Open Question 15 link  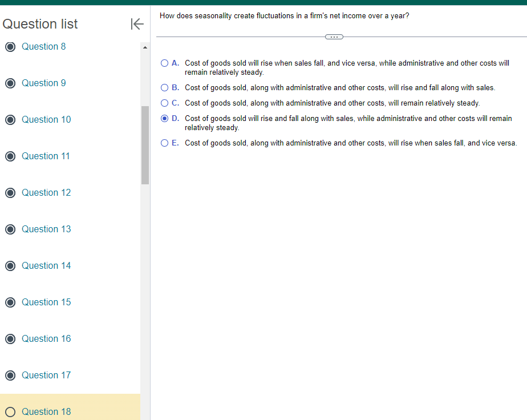point(46,302)
